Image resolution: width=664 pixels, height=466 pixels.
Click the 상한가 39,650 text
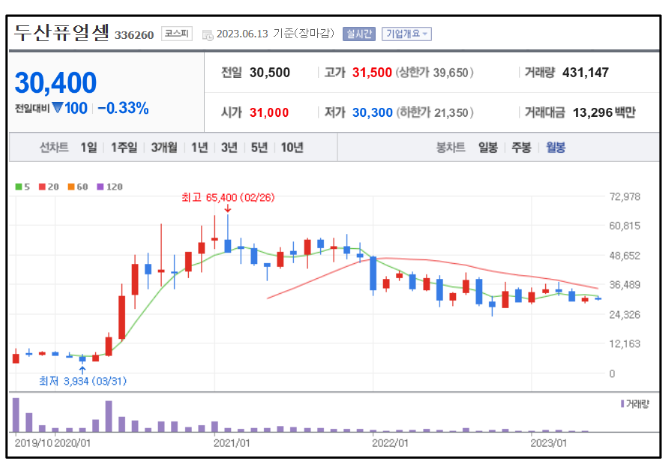coord(434,72)
